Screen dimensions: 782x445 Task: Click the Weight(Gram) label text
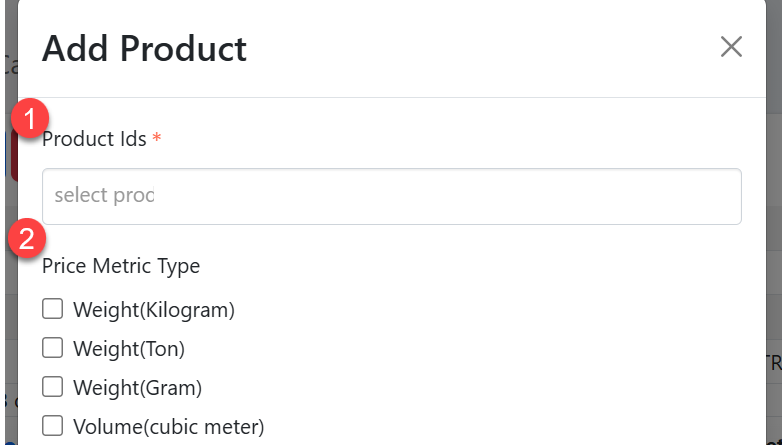[137, 387]
